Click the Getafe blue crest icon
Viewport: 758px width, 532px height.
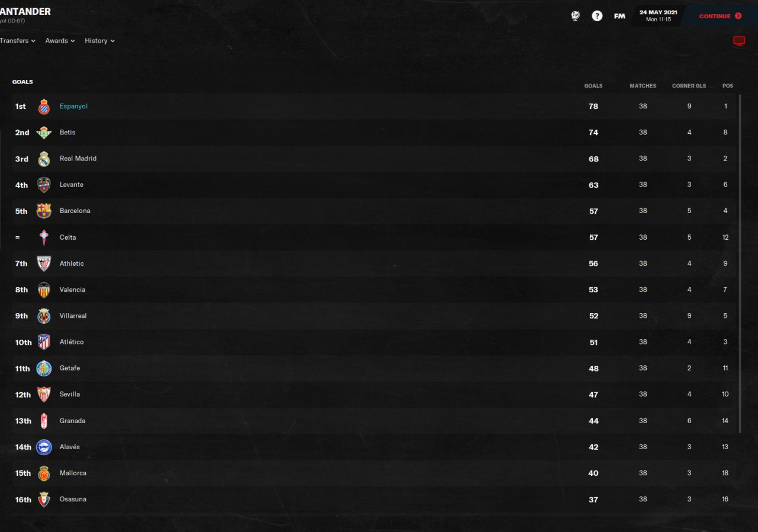[44, 368]
